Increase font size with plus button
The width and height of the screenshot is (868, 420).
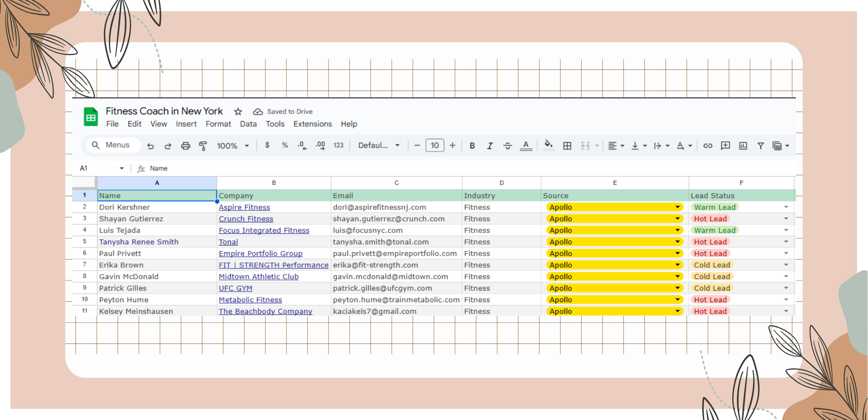tap(452, 146)
